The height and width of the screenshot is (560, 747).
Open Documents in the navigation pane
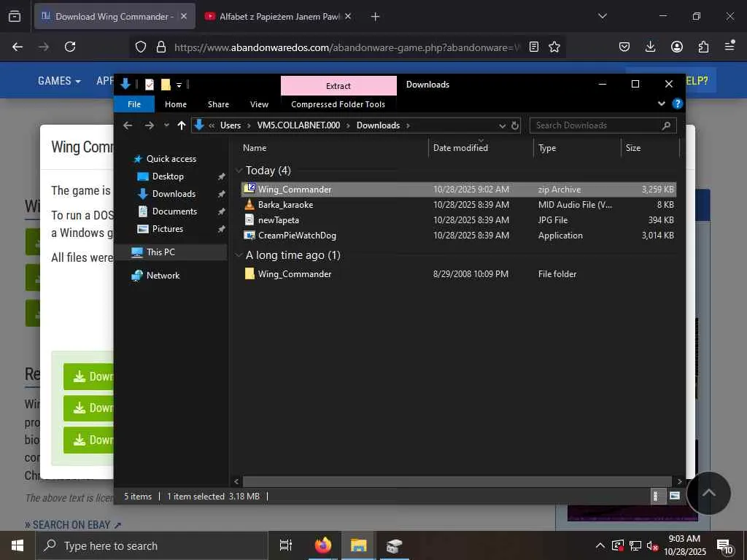(x=174, y=211)
